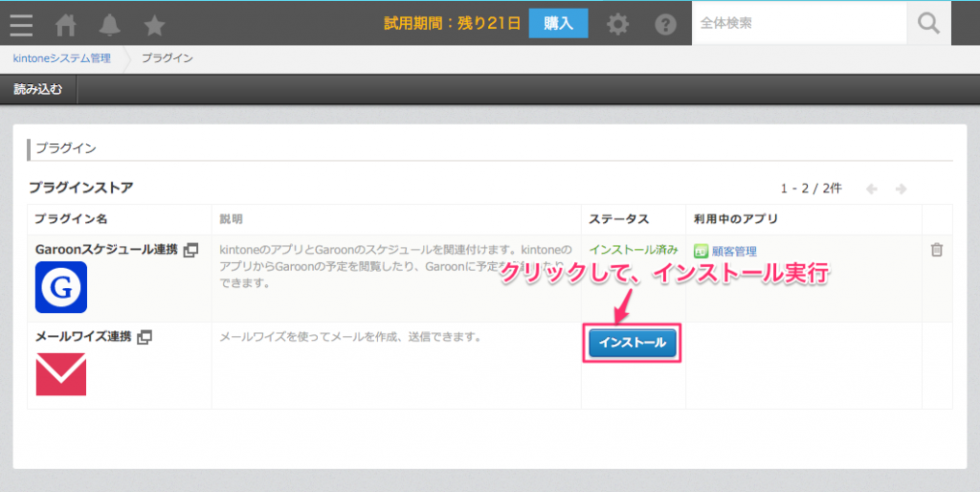980x492 pixels.
Task: Click the インストール済み status text
Action: point(634,250)
